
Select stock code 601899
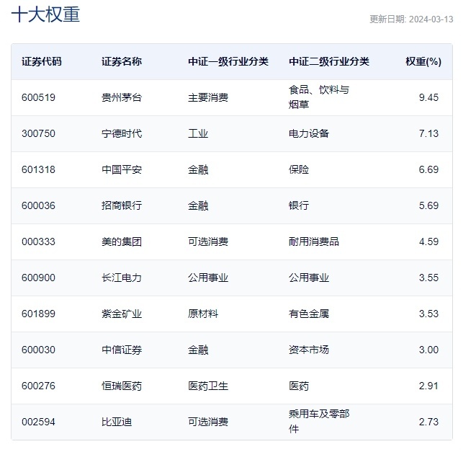tap(38, 314)
